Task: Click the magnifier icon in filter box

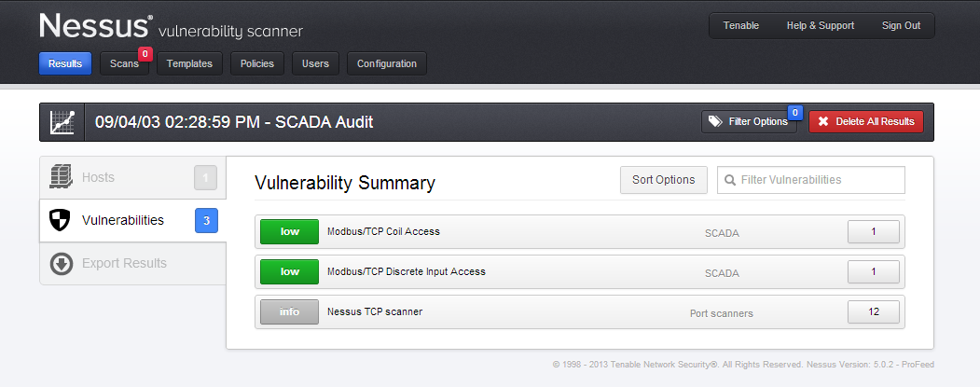Action: [730, 180]
